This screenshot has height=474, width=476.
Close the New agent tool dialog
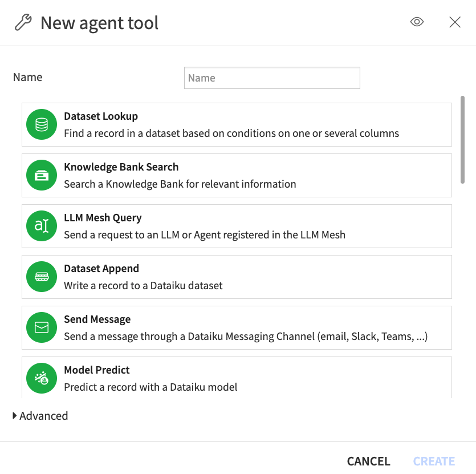click(x=455, y=22)
